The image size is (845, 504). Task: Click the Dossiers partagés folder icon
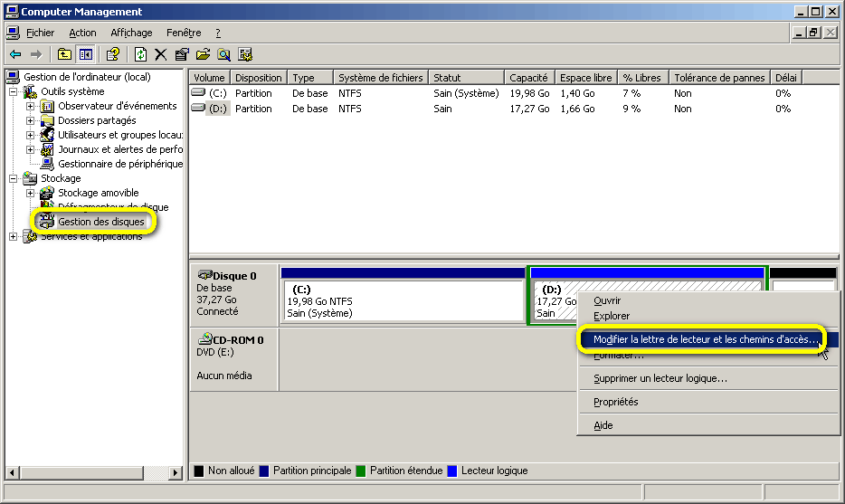47,120
